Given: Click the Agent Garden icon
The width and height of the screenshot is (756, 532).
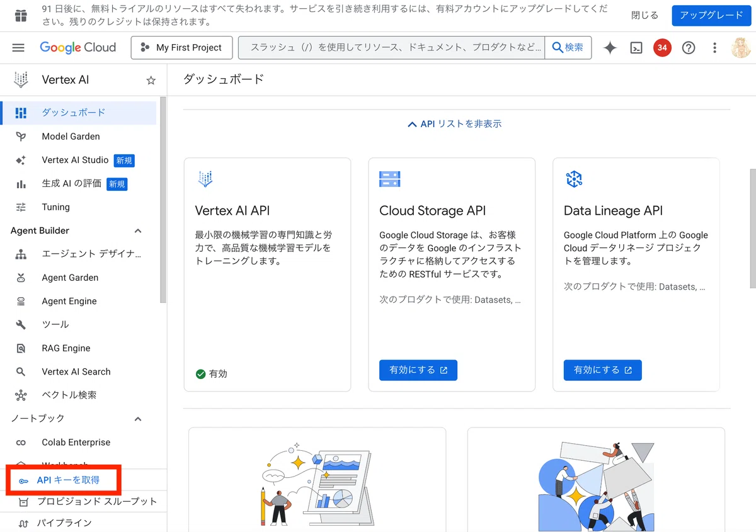Looking at the screenshot, I should point(21,278).
